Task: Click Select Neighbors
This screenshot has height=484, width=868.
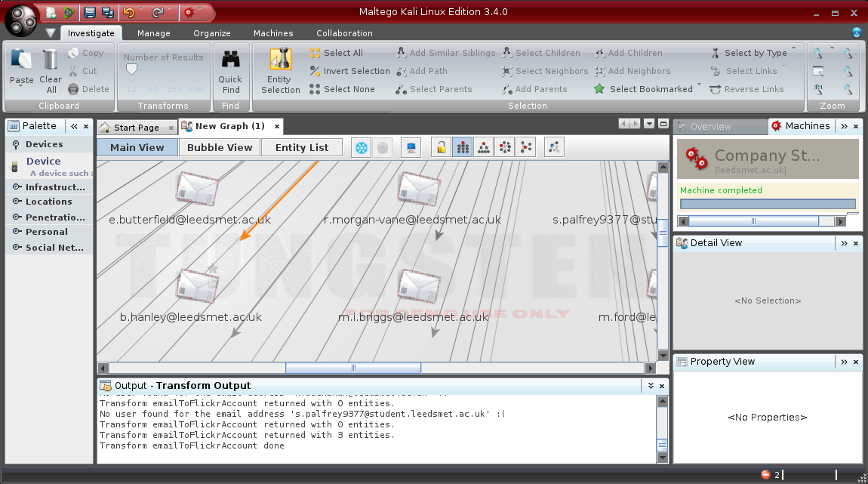Action: point(545,71)
